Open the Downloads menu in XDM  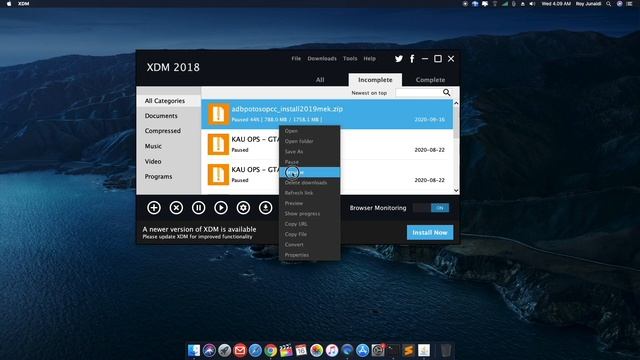(322, 59)
